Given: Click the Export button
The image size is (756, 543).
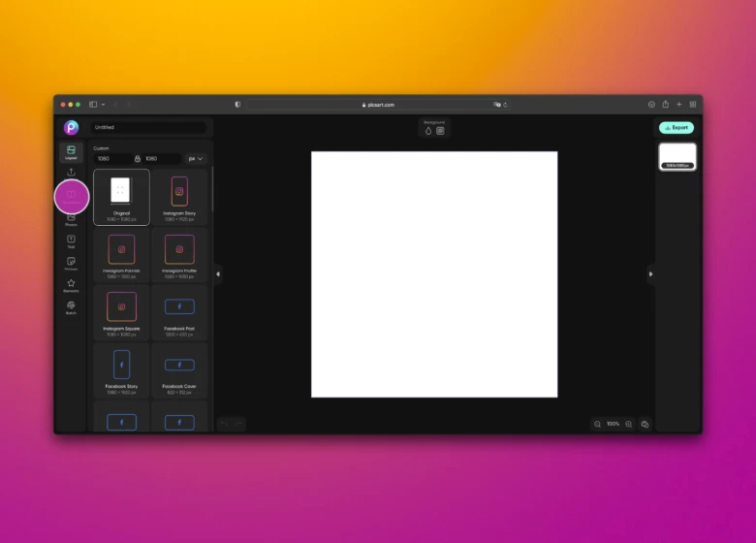Looking at the screenshot, I should pyautogui.click(x=676, y=127).
